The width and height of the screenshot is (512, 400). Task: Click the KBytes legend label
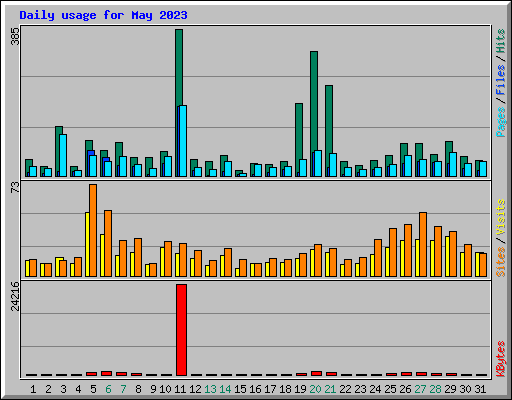click(501, 359)
